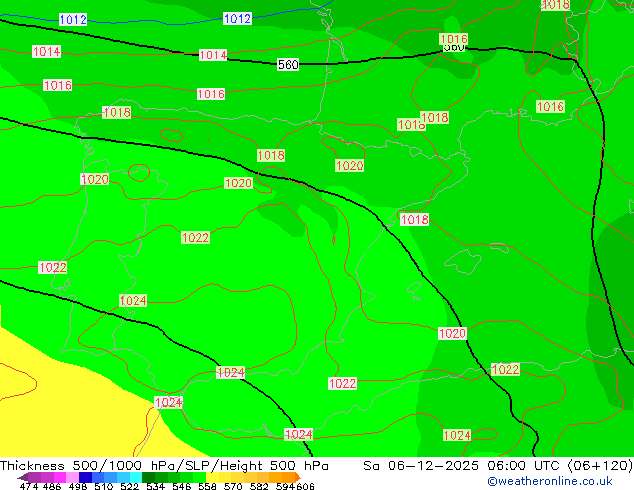Pick the dark blue swatch on the thickness scale
The height and width of the screenshot is (490, 634).
pos(87,478)
